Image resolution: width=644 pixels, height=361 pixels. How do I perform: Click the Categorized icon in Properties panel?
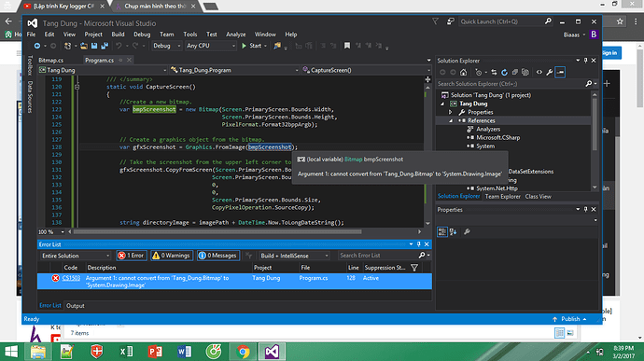click(441, 232)
